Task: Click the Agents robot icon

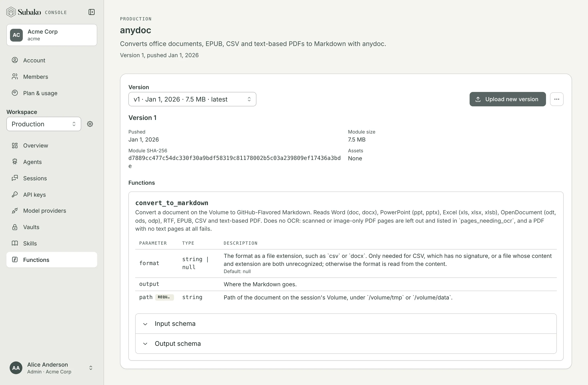Action: (x=15, y=162)
